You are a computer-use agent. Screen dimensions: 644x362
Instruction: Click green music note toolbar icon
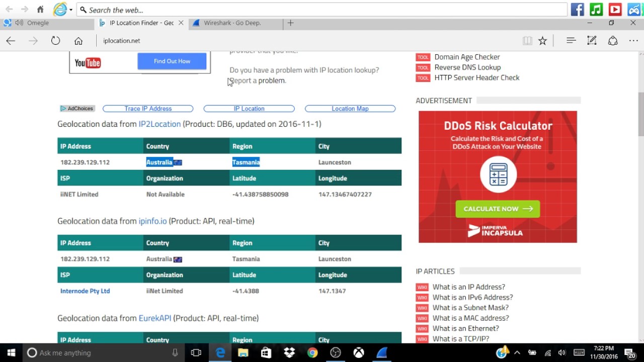click(x=596, y=9)
